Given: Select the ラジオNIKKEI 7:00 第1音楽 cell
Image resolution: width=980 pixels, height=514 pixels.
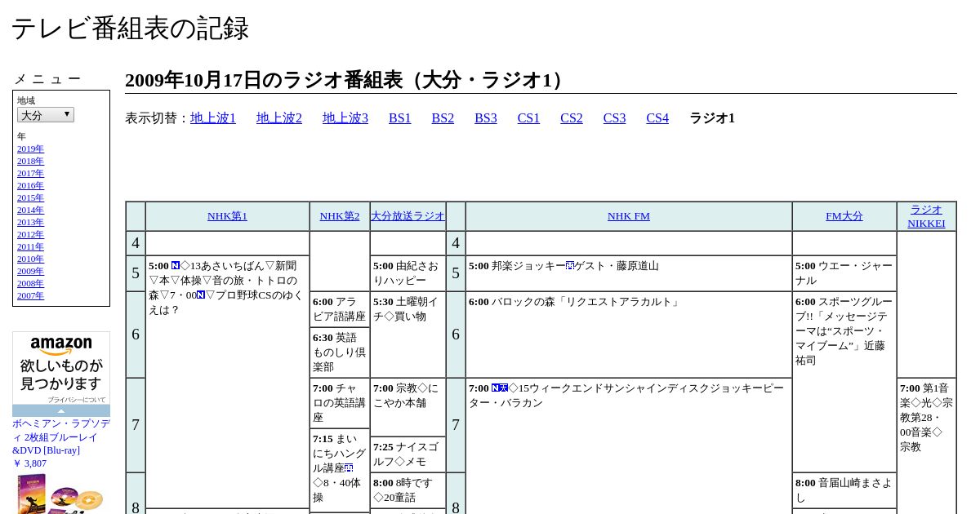Looking at the screenshot, I should (926, 446).
